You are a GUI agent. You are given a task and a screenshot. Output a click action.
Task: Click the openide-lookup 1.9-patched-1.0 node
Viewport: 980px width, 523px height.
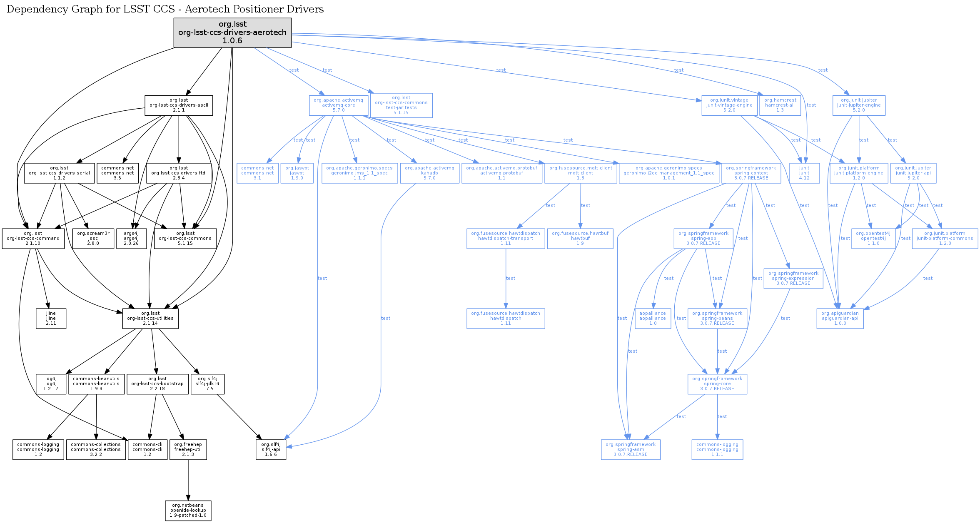(x=188, y=511)
